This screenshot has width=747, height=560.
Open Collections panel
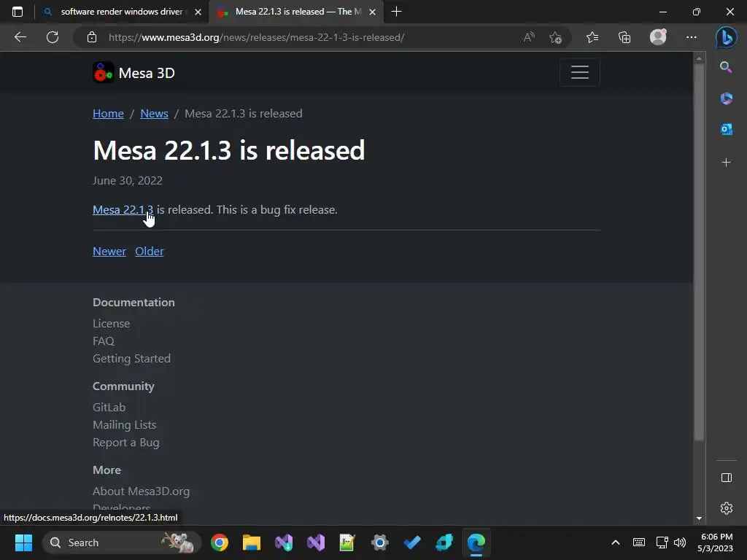(x=624, y=37)
